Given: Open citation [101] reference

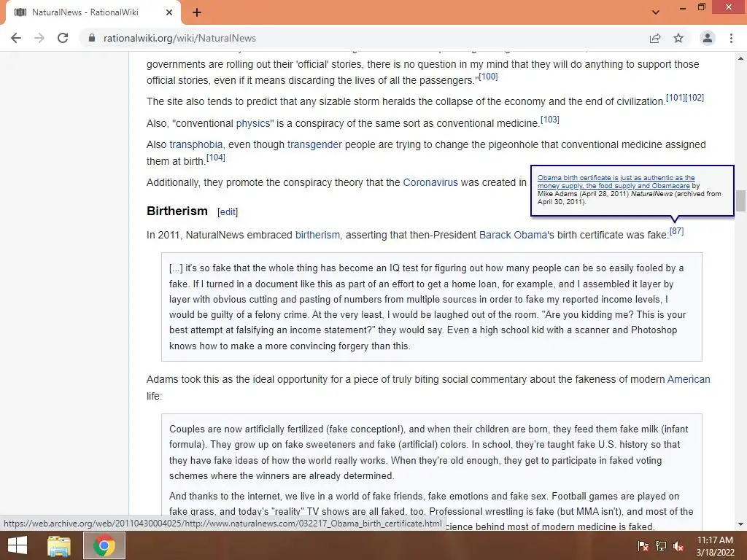Looking at the screenshot, I should coord(675,98).
